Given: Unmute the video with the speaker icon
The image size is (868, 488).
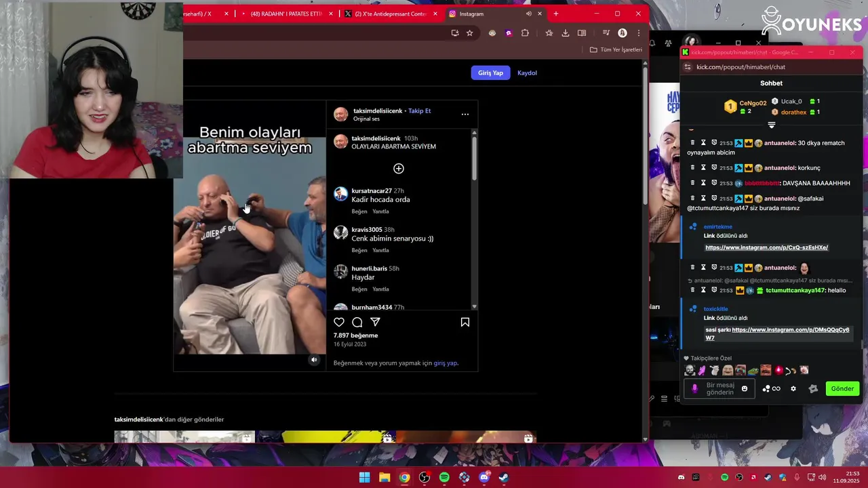Looking at the screenshot, I should 314,360.
